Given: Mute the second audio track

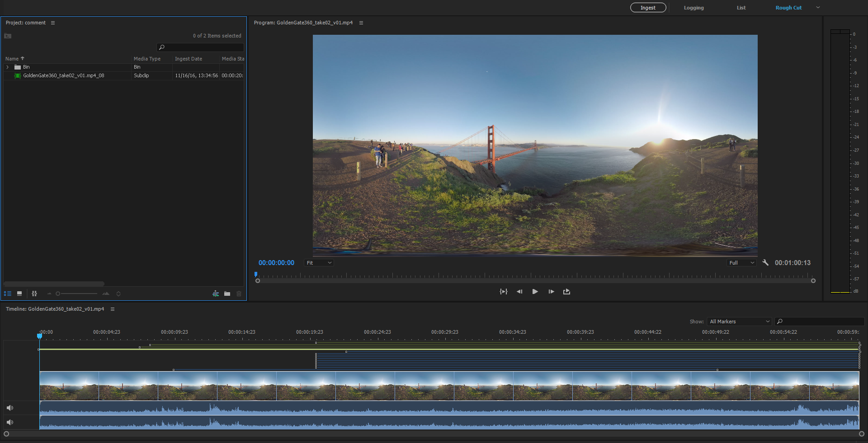Looking at the screenshot, I should click(9, 422).
